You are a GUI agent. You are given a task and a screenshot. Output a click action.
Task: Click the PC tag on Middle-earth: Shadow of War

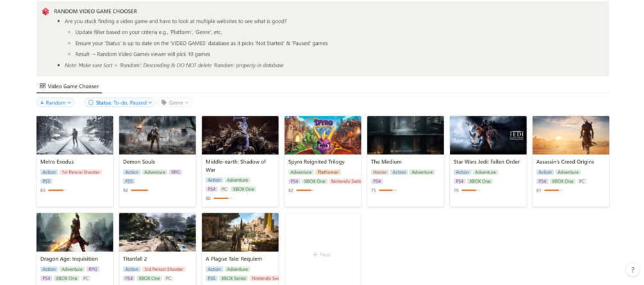[224, 190]
